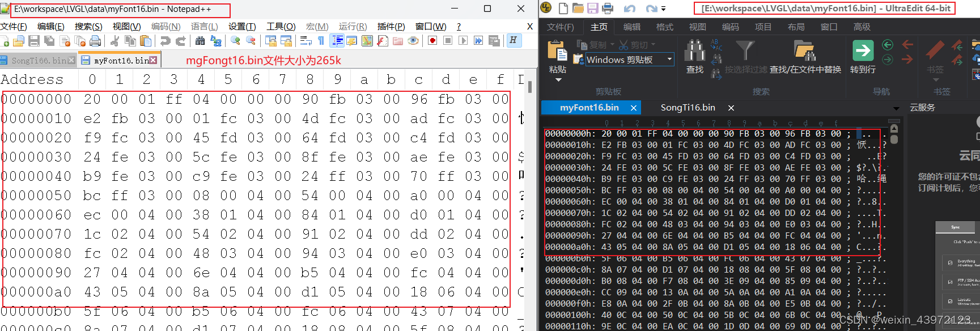Stop macro recording in Notepad++ toolbar
The height and width of the screenshot is (331, 980).
448,41
